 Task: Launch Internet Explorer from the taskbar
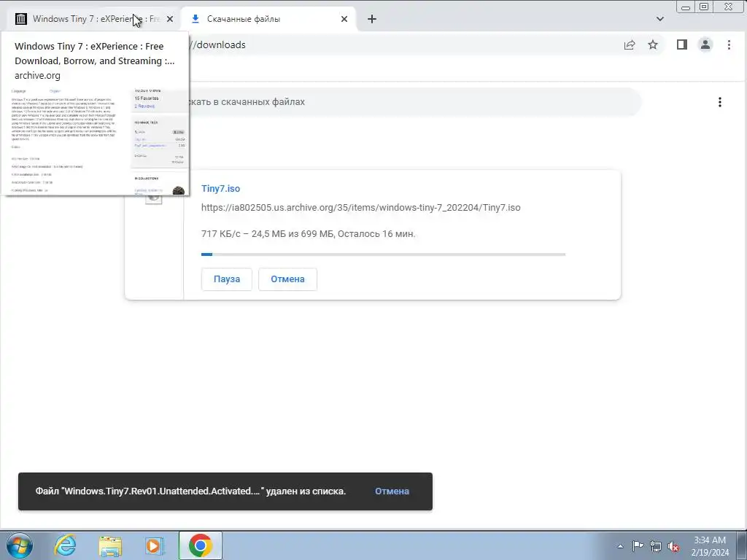(65, 545)
